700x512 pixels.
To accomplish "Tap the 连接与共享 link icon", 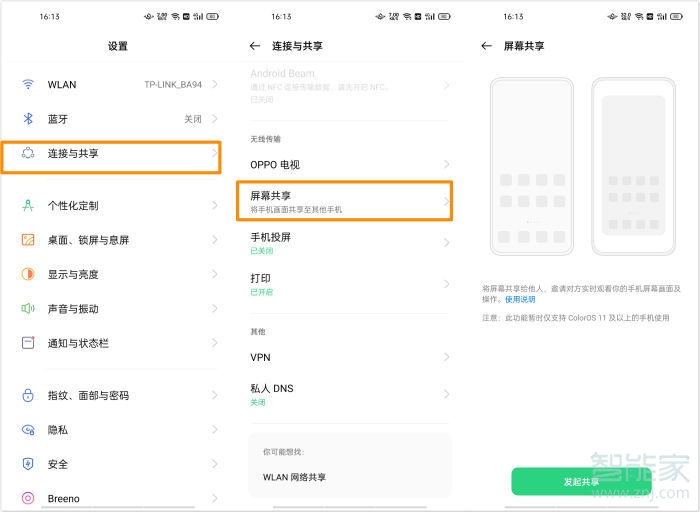I will pyautogui.click(x=29, y=154).
